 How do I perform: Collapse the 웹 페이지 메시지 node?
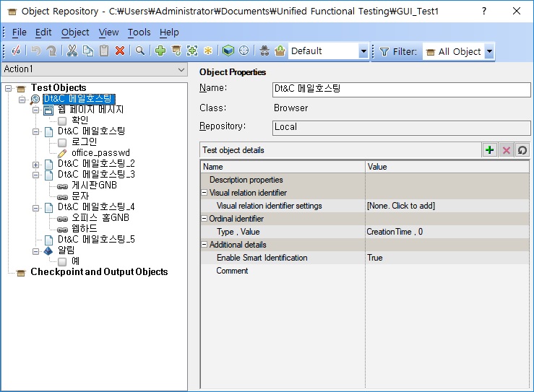click(35, 110)
